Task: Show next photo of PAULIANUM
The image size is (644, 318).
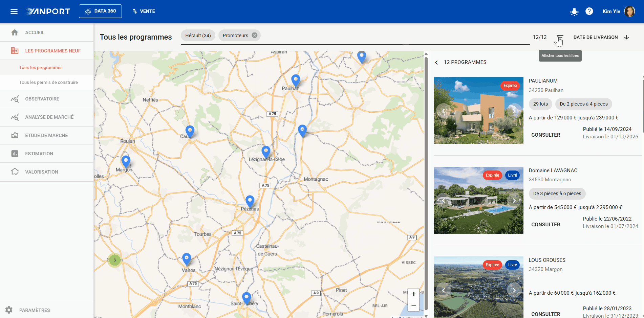Action: point(514,111)
